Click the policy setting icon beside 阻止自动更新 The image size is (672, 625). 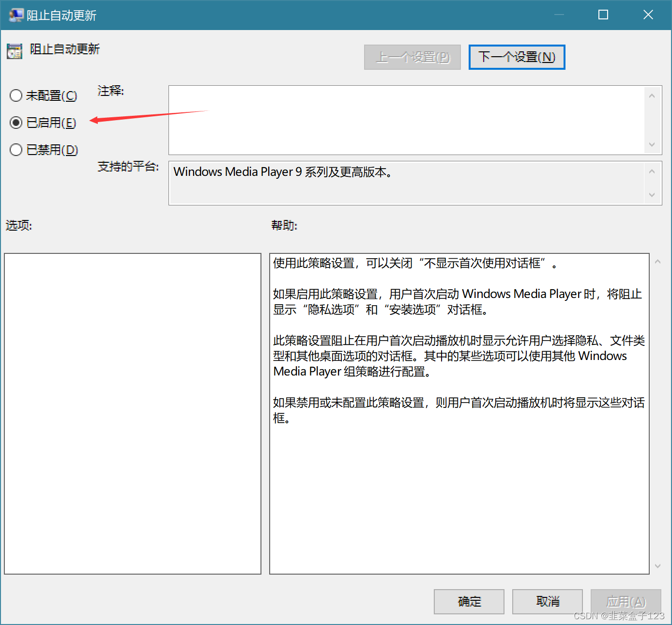pos(15,50)
